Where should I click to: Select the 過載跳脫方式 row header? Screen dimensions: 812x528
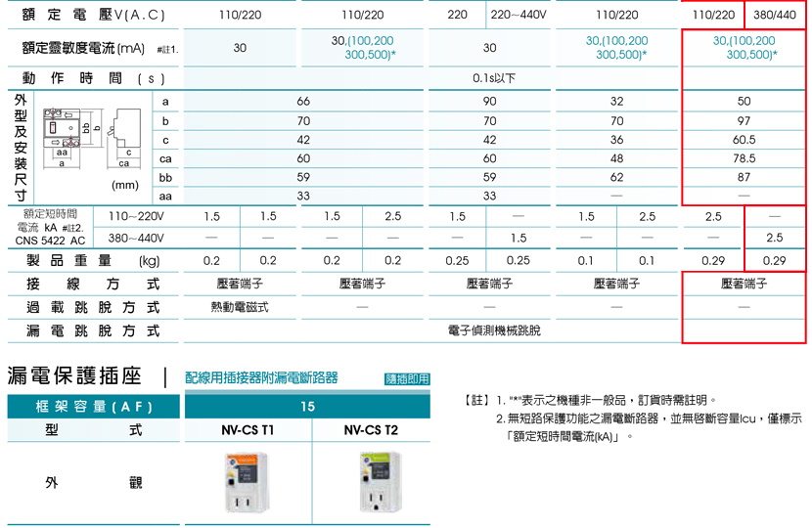(x=93, y=307)
